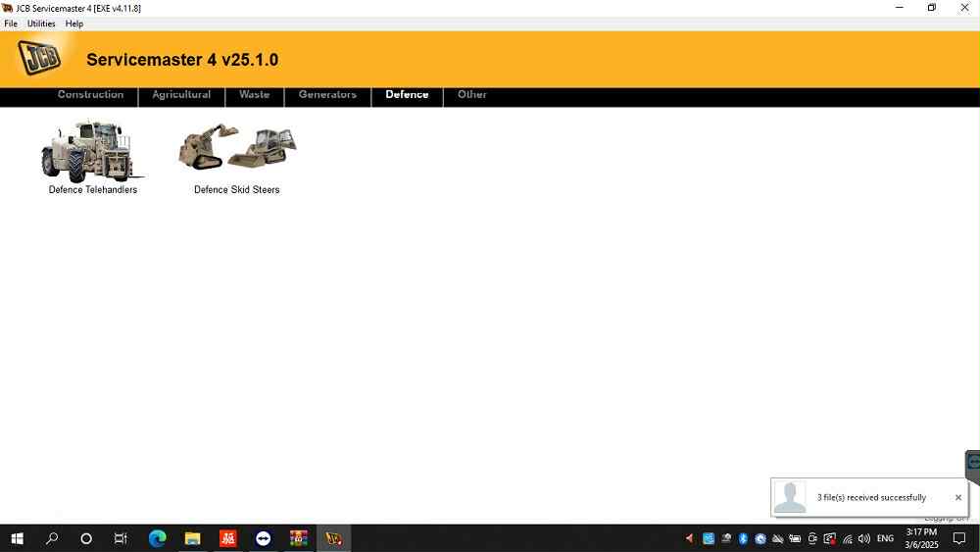Open Defence Telehandlers machine group
The width and height of the screenshot is (980, 552).
pos(92,150)
